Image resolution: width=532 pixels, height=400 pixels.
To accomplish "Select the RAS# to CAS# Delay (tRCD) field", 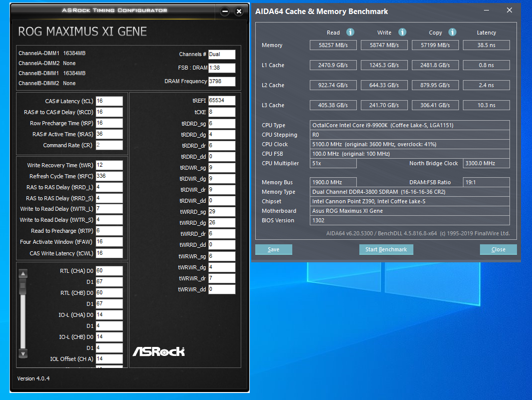I will 109,112.
